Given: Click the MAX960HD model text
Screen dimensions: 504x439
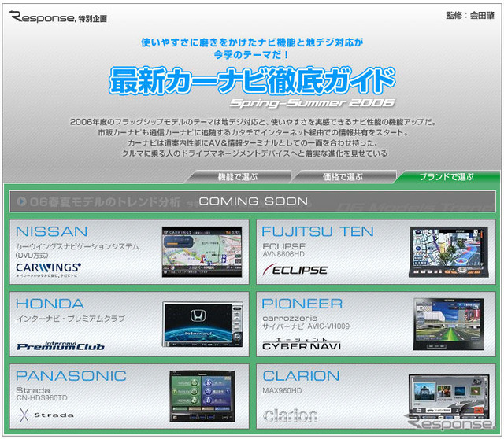Looking at the screenshot, I should [282, 391].
